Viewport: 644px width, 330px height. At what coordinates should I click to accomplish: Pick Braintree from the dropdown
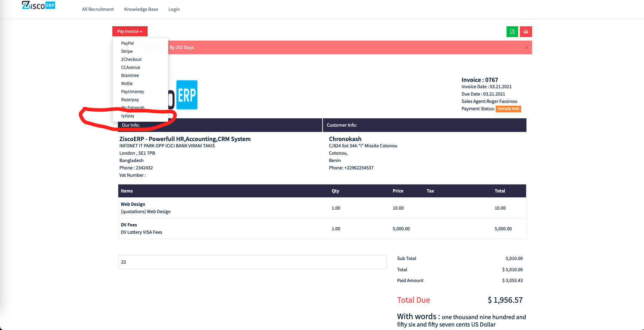(130, 75)
